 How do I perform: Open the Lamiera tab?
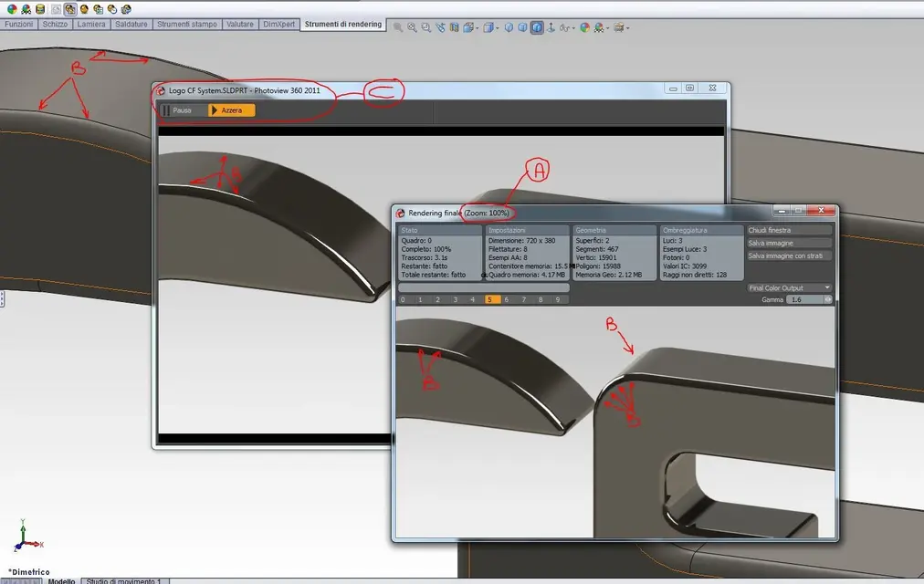[90, 24]
